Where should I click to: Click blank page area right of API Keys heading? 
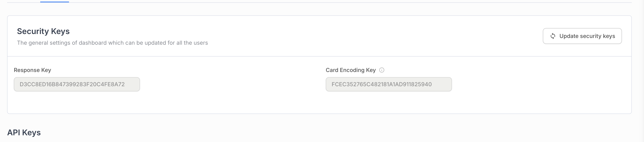point(300,133)
